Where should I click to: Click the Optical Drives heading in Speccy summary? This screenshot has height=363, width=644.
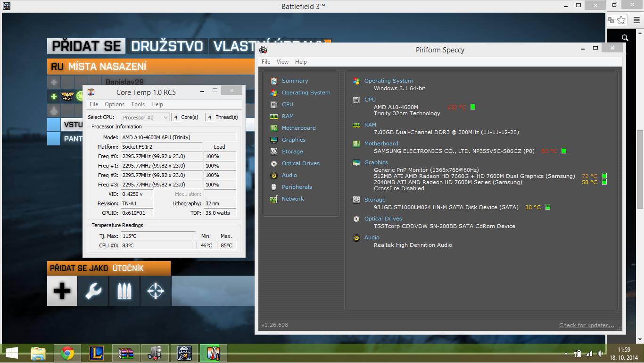(x=383, y=219)
